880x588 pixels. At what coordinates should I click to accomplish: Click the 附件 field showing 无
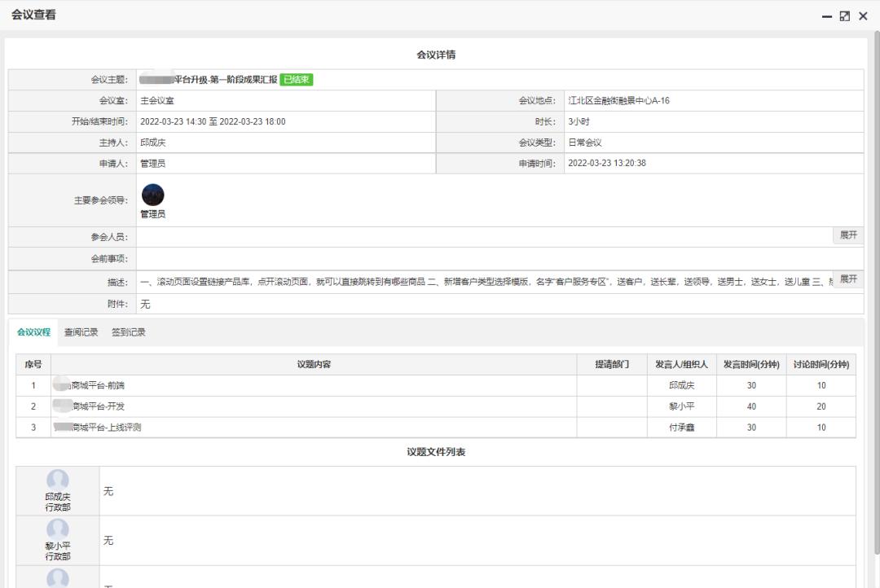[145, 304]
